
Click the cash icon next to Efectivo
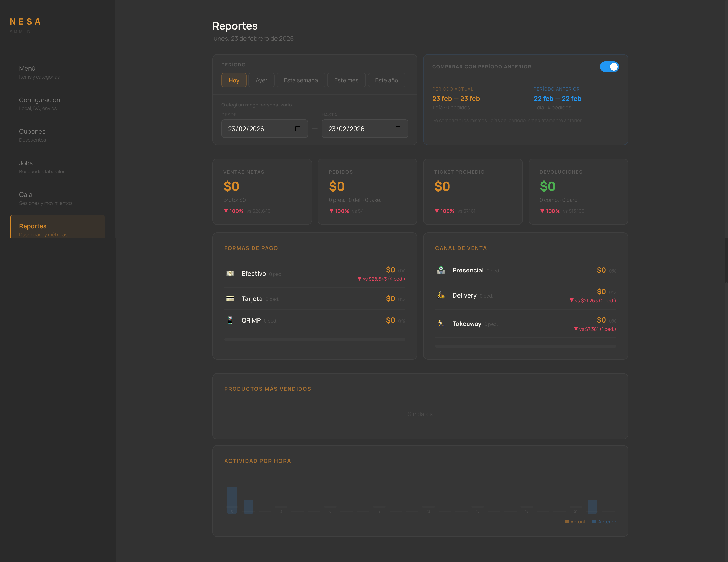[x=231, y=273]
